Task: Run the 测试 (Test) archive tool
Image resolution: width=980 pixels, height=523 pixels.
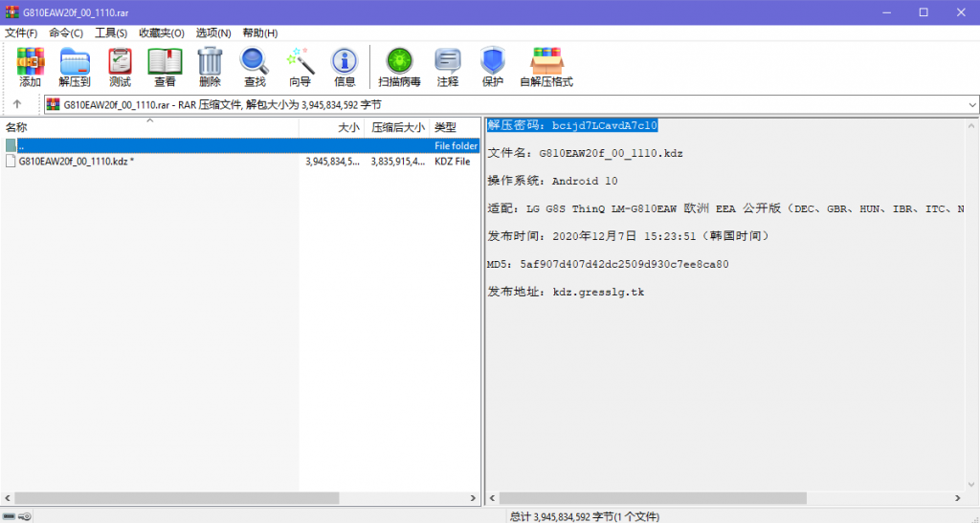Action: pyautogui.click(x=120, y=67)
